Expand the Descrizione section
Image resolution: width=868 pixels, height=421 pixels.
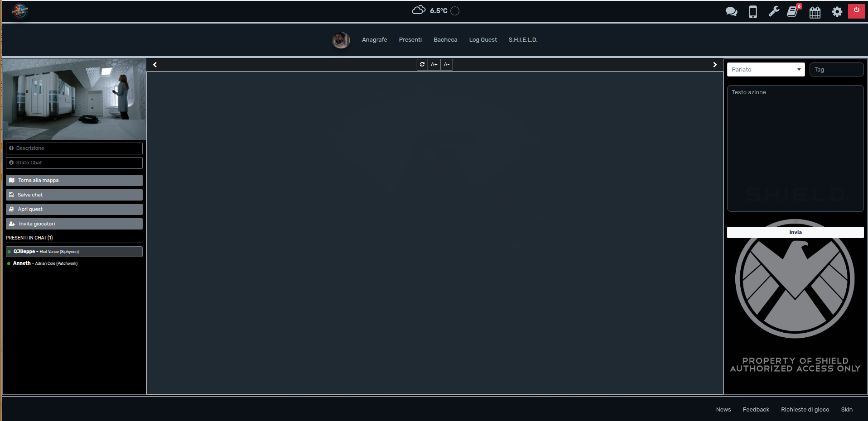pyautogui.click(x=74, y=148)
